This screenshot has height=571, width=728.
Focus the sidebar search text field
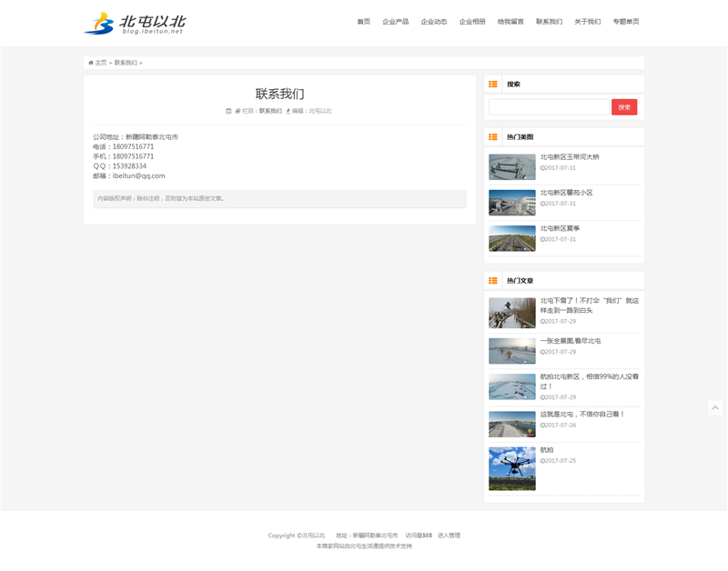pyautogui.click(x=549, y=107)
